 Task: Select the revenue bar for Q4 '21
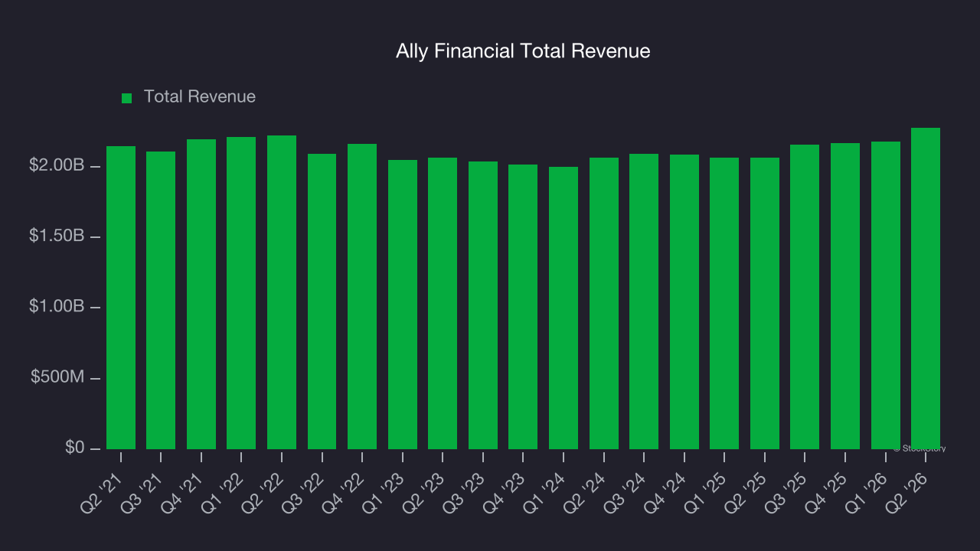pyautogui.click(x=201, y=294)
